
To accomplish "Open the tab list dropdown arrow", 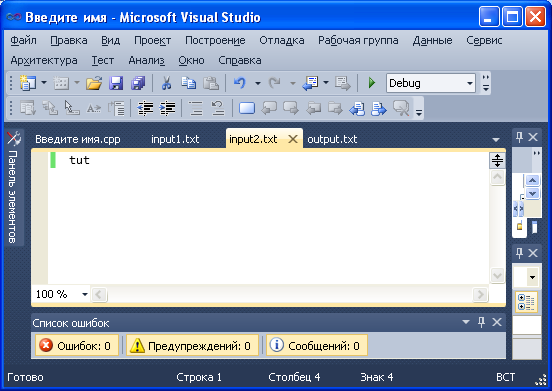I will point(496,140).
